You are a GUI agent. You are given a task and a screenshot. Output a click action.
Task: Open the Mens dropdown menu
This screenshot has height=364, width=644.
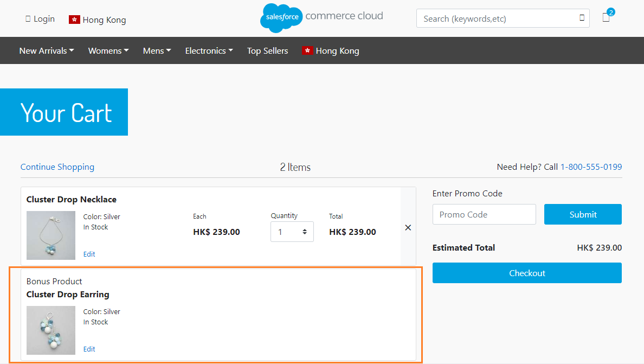click(x=157, y=50)
